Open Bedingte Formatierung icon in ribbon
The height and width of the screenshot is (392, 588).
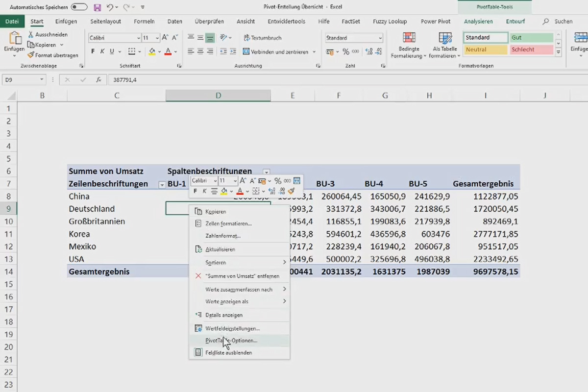(409, 39)
